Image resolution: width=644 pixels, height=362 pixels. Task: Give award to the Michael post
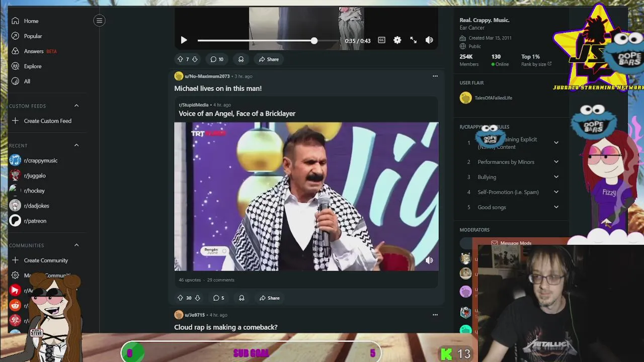[x=242, y=298]
